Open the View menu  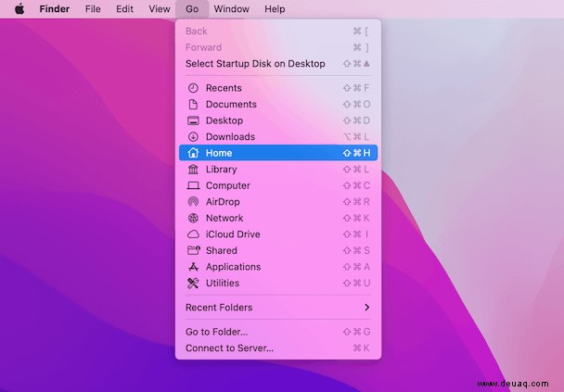(160, 9)
